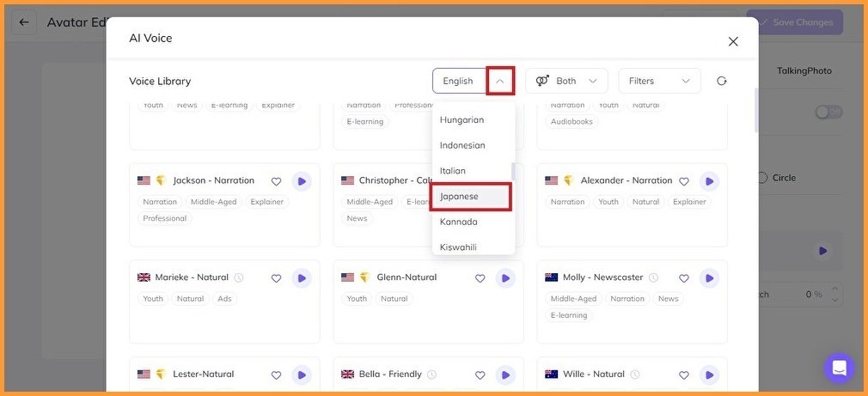The image size is (868, 396).
Task: Select Indonesian from the language list
Action: (474, 145)
